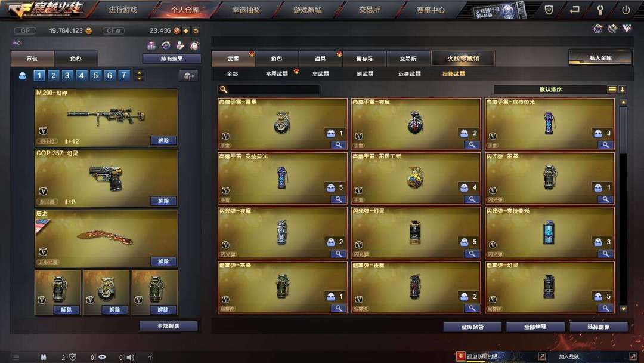Click the sort direction arrow button
The width and height of the screenshot is (644, 363).
[x=622, y=89]
